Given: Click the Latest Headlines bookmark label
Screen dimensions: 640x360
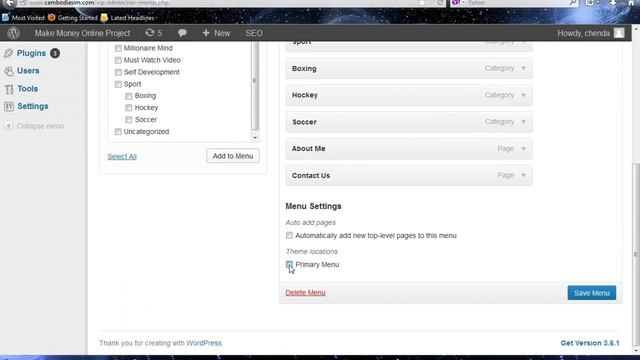Looking at the screenshot, I should tap(132, 18).
